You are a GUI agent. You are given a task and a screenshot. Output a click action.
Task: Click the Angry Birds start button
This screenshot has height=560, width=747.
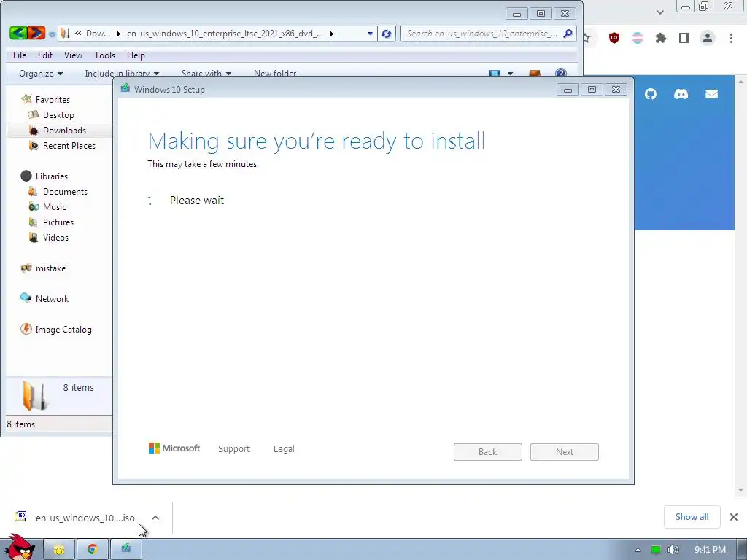click(19, 548)
